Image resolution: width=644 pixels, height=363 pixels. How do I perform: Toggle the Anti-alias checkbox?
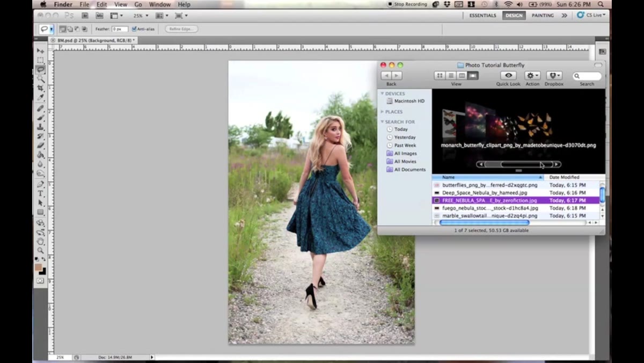tap(134, 29)
